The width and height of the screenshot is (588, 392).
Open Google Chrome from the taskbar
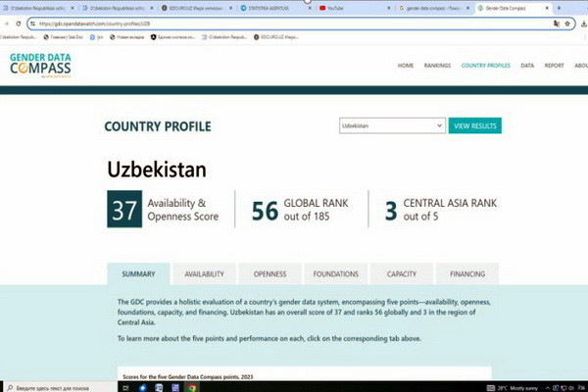[x=192, y=387]
